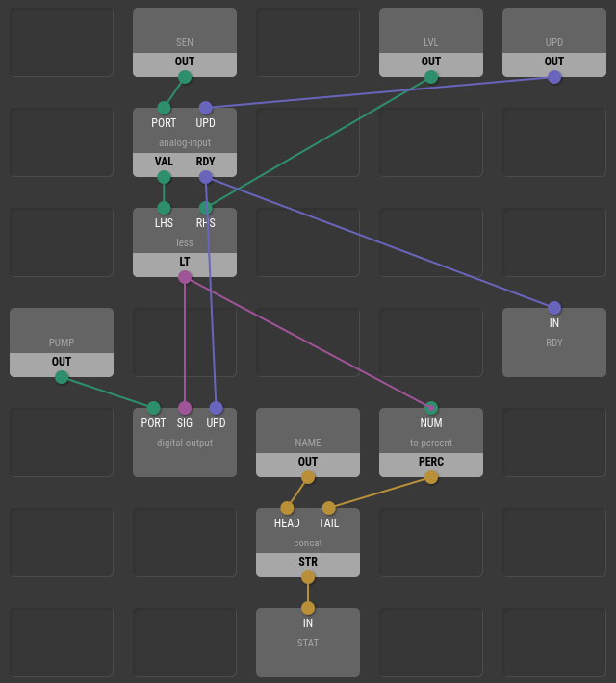
Task: Select the NAME node body
Action: pos(308,431)
